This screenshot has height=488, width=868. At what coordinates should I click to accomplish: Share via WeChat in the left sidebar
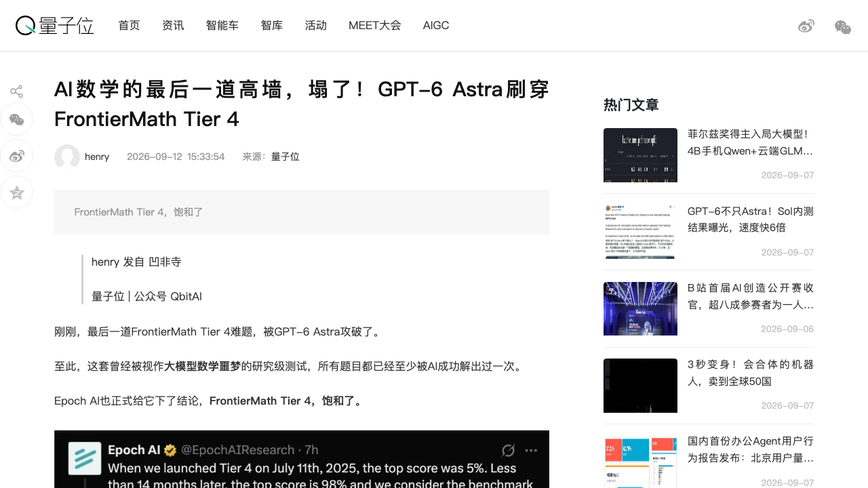17,120
